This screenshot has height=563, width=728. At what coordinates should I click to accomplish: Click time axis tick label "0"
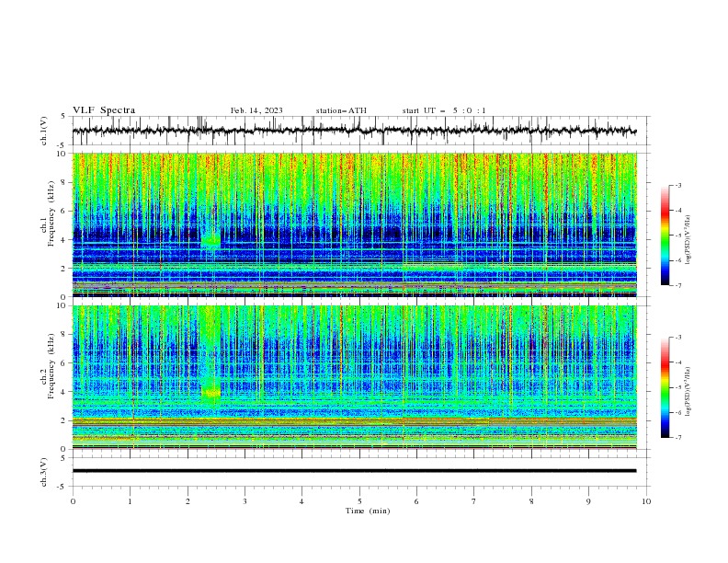click(x=73, y=501)
